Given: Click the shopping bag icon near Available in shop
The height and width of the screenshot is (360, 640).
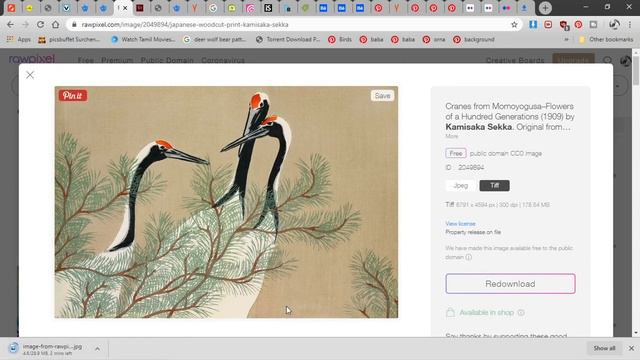Looking at the screenshot, I should tap(450, 313).
